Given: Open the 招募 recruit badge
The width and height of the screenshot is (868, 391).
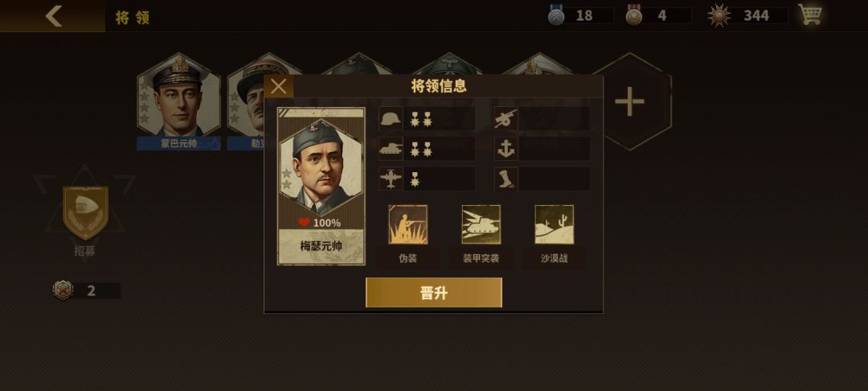Looking at the screenshot, I should point(85,213).
